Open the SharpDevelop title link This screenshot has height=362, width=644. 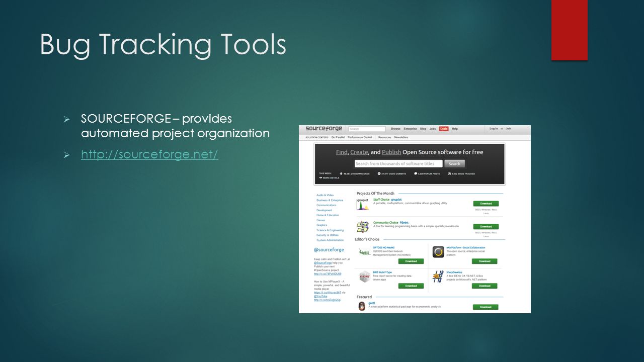coord(454,272)
